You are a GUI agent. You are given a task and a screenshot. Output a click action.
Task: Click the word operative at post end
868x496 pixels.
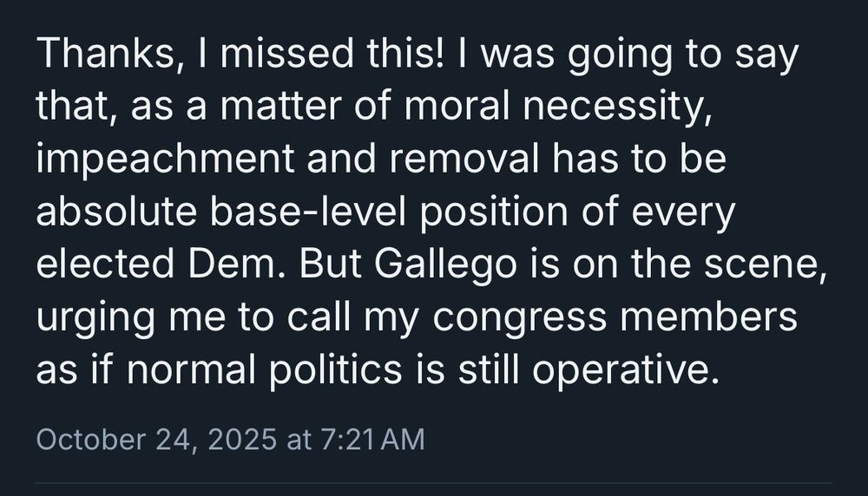pyautogui.click(x=625, y=372)
